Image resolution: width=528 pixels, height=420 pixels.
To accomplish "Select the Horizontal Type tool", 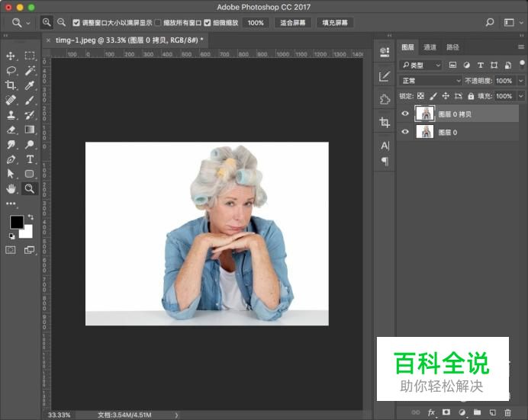I will pyautogui.click(x=30, y=159).
